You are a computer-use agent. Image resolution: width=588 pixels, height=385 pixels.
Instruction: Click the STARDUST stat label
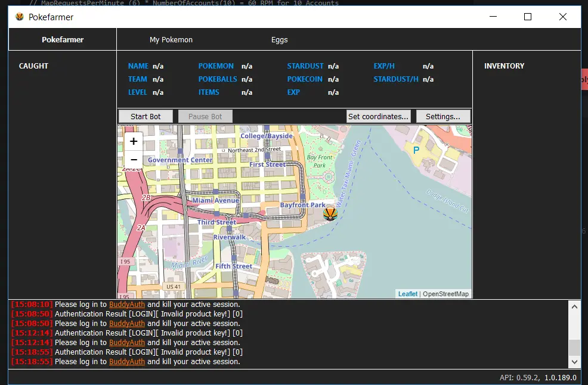tap(305, 66)
